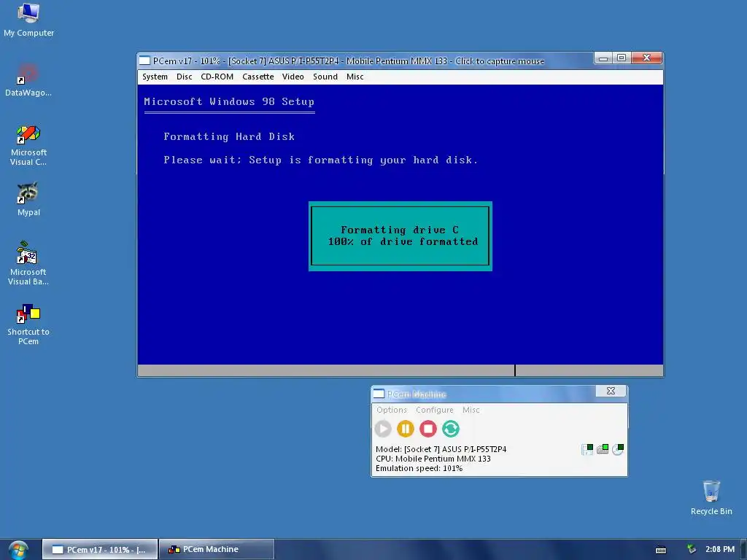
Task: Click the Model: ASUS P/I-P55T2P4 text
Action: [x=441, y=449]
